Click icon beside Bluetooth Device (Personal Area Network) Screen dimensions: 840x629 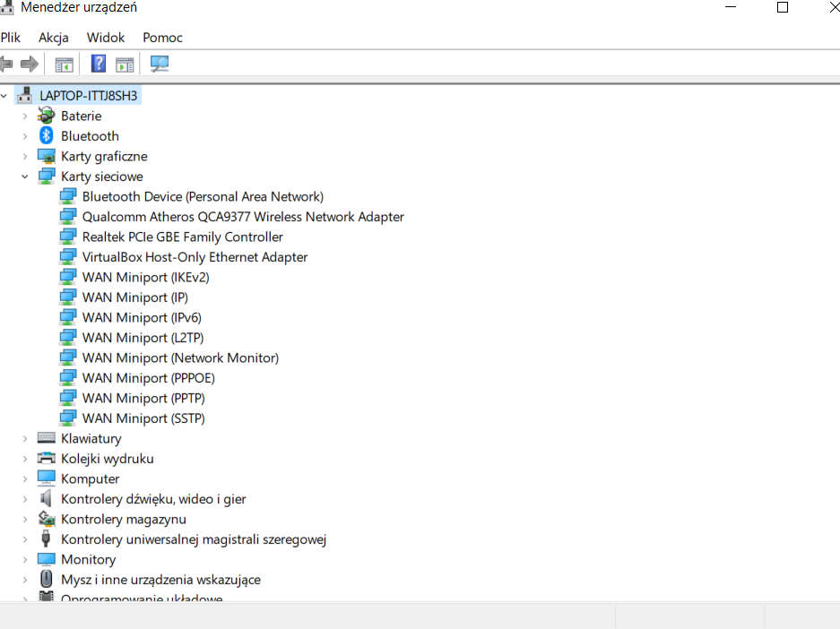[67, 196]
